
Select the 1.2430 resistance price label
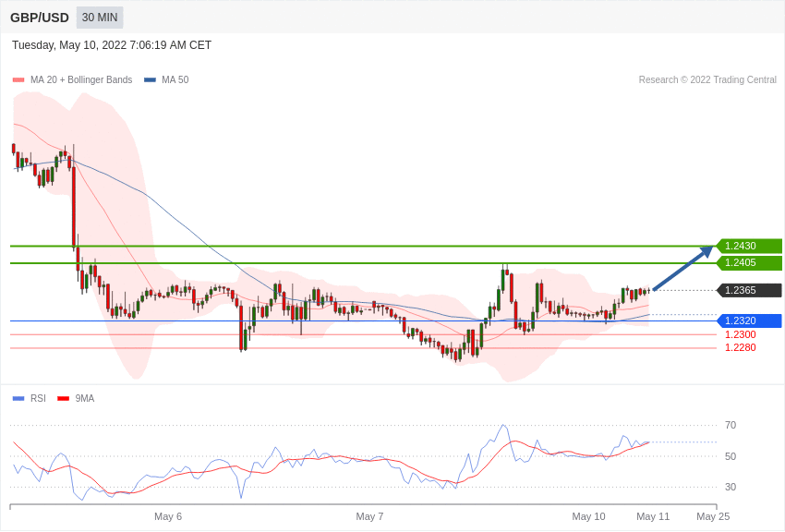coord(749,246)
